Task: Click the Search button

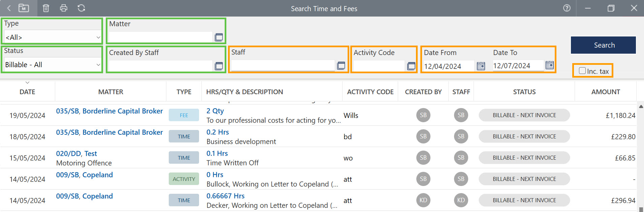Action: [603, 45]
